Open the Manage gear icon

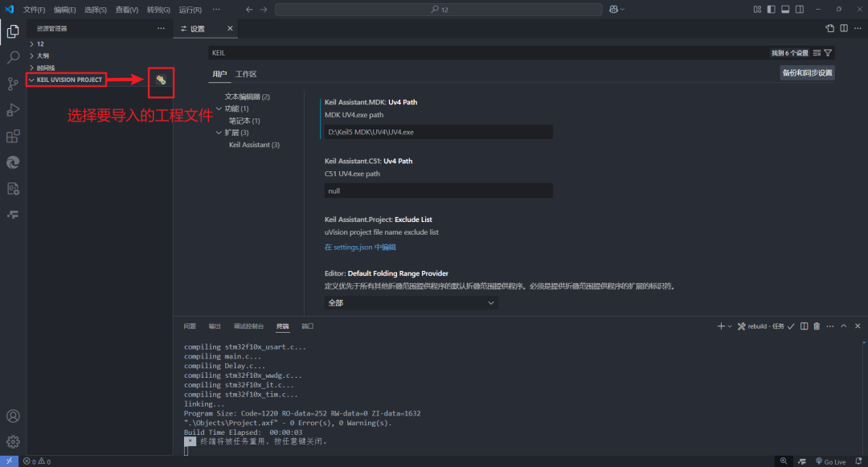click(x=13, y=441)
